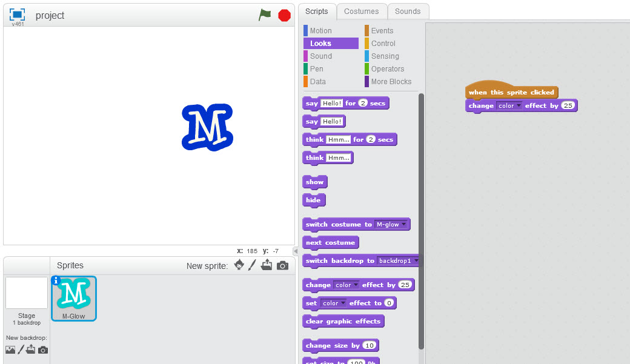This screenshot has height=364, width=630.
Task: Upload sprite from file icon
Action: [267, 265]
